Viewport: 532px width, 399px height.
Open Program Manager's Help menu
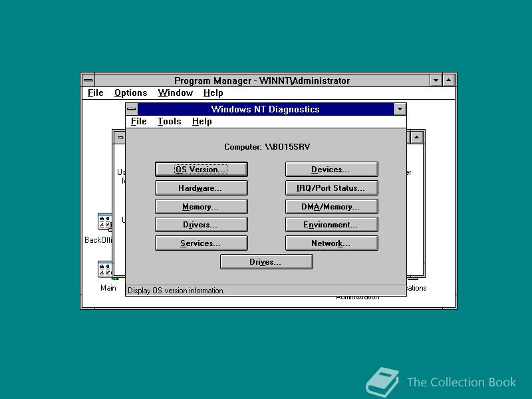(213, 93)
